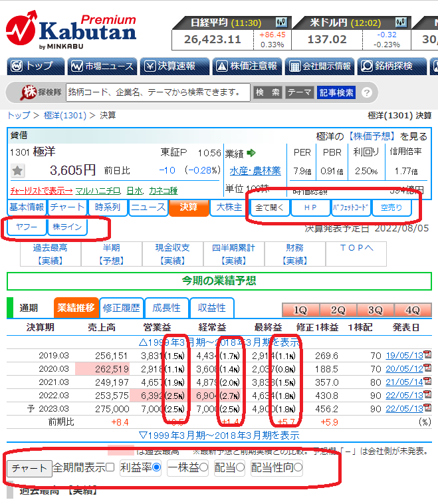Click the 全て開く button
438x504 pixels.
[x=270, y=207]
